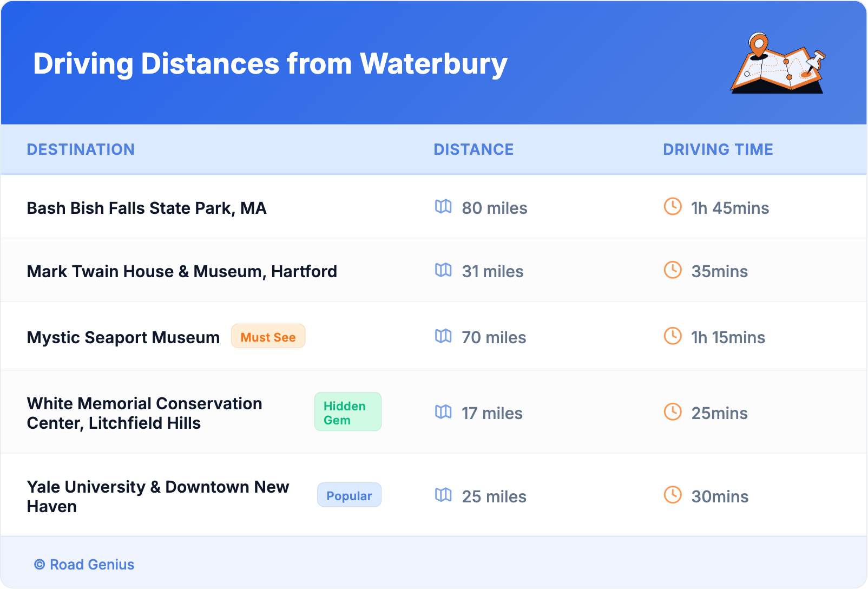
Task: Click the map with pins illustration
Action: [778, 63]
